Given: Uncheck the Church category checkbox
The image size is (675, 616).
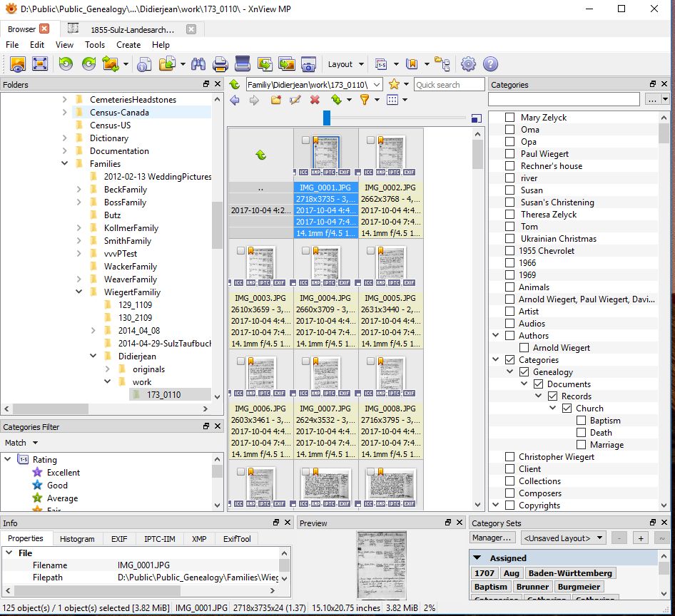Looking at the screenshot, I should [567, 409].
